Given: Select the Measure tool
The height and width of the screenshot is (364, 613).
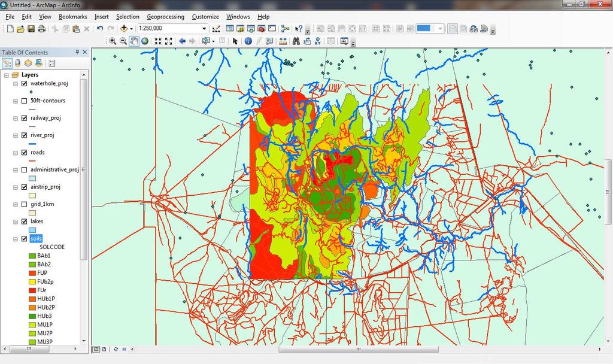Looking at the screenshot, I should (x=283, y=41).
